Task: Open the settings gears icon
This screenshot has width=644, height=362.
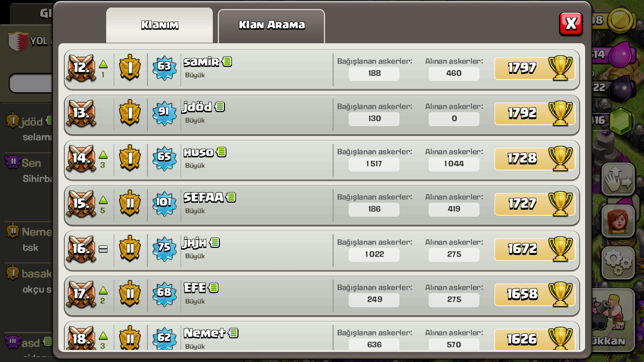Action: click(x=618, y=262)
